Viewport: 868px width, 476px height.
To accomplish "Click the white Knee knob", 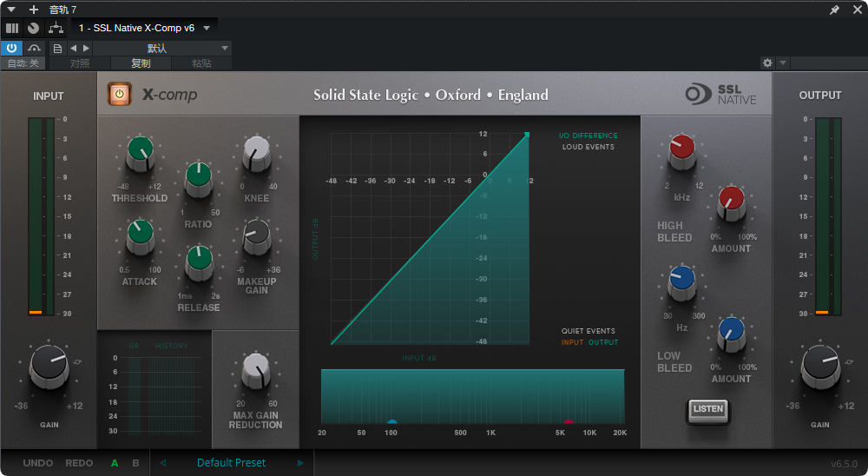I will tap(257, 154).
